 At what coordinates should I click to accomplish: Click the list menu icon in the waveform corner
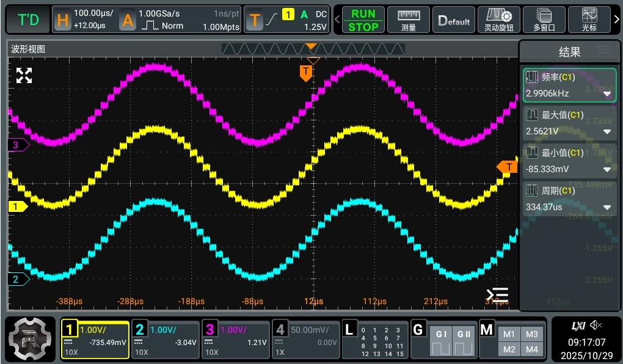[497, 294]
